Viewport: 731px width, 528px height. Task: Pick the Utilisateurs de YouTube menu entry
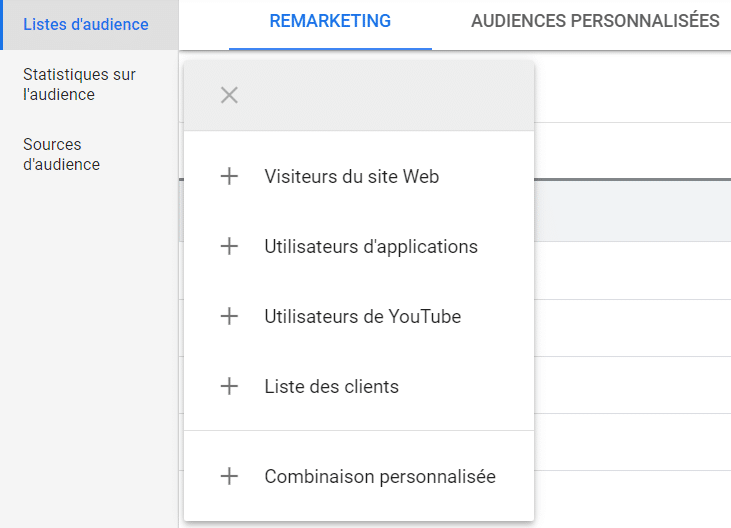tap(362, 317)
